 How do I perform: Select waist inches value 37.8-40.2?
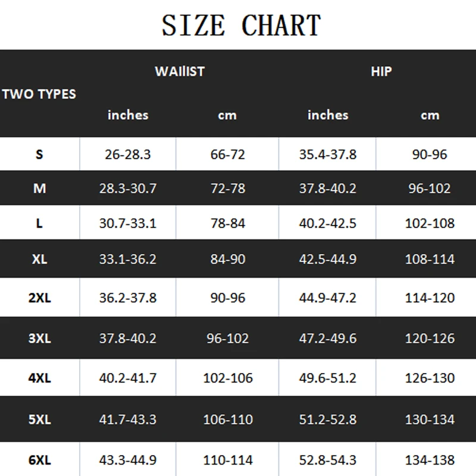tap(128, 338)
